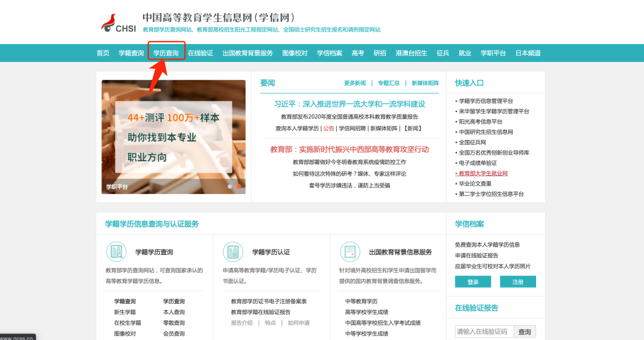This screenshot has width=644, height=340.
Task: Open 全国征兵网 quick link
Action: coord(472,142)
